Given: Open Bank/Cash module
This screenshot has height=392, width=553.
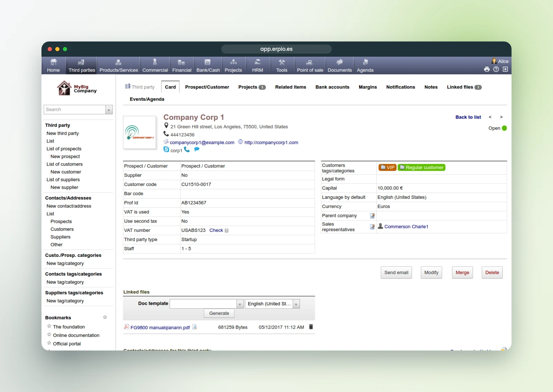Looking at the screenshot, I should pyautogui.click(x=208, y=66).
